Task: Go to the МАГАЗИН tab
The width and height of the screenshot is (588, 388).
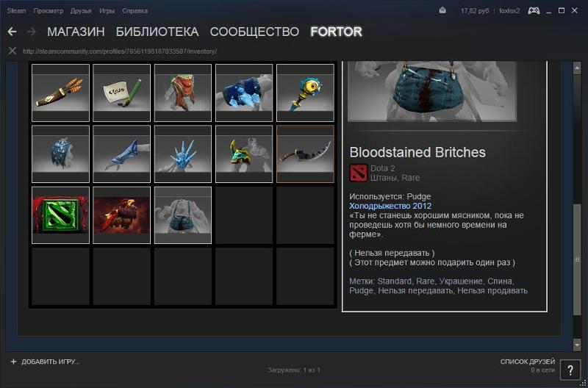Action: [76, 32]
